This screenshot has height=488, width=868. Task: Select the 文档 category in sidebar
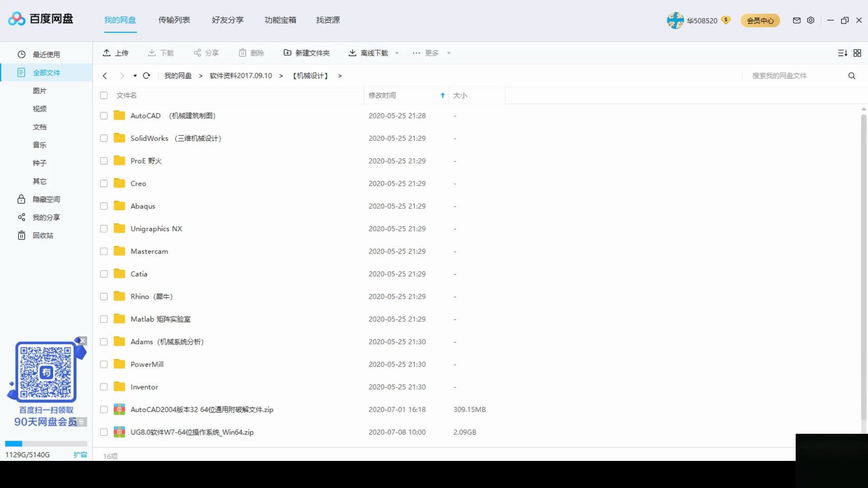(x=40, y=127)
